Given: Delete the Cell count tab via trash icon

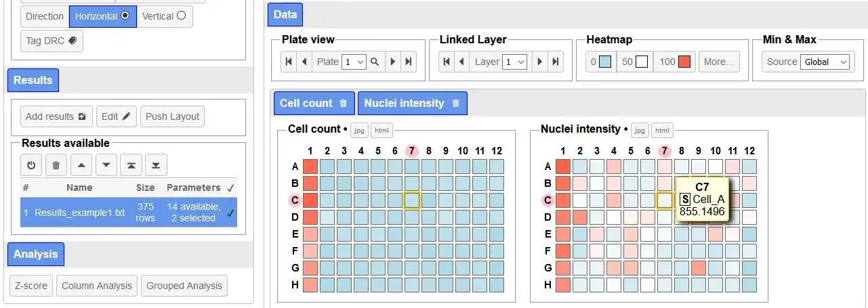Looking at the screenshot, I should 344,104.
